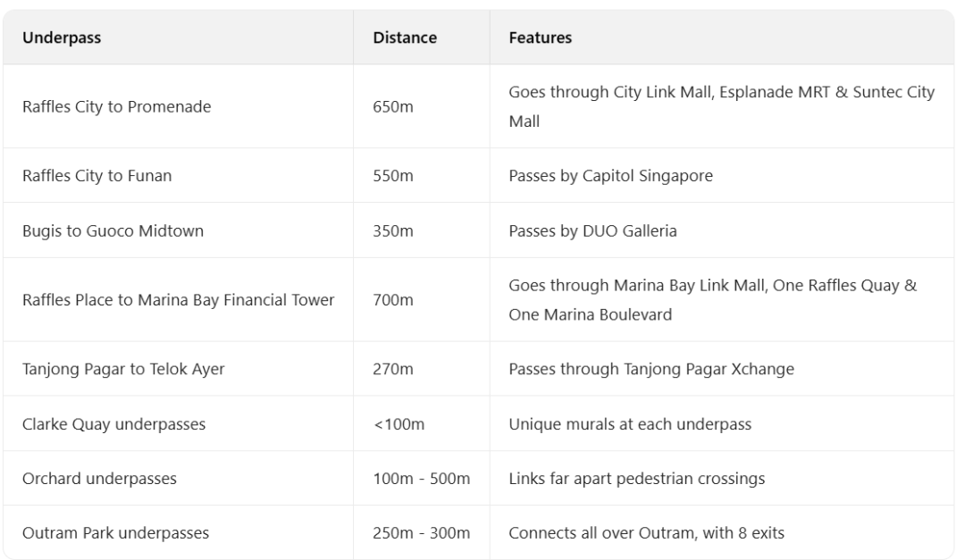This screenshot has width=965, height=560.
Task: Click Unique murals at each underpass text
Action: pos(630,424)
